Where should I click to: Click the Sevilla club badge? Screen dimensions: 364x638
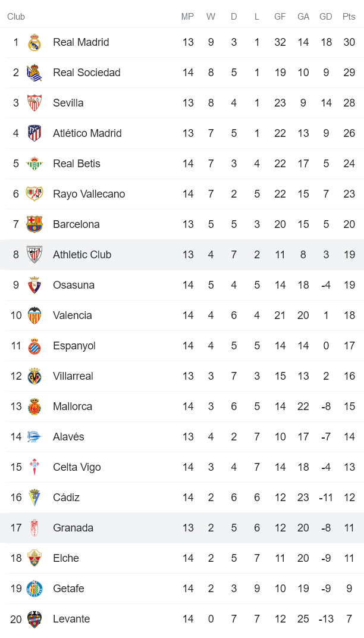pyautogui.click(x=34, y=103)
